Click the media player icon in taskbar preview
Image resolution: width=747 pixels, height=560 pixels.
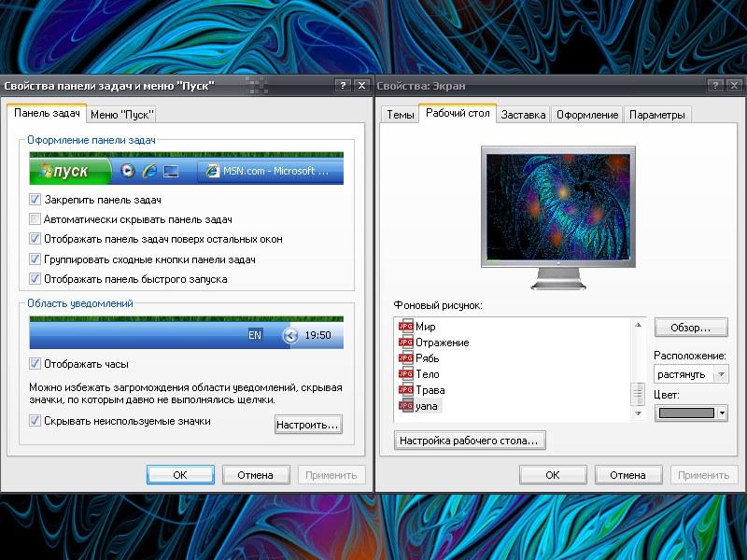click(x=127, y=171)
